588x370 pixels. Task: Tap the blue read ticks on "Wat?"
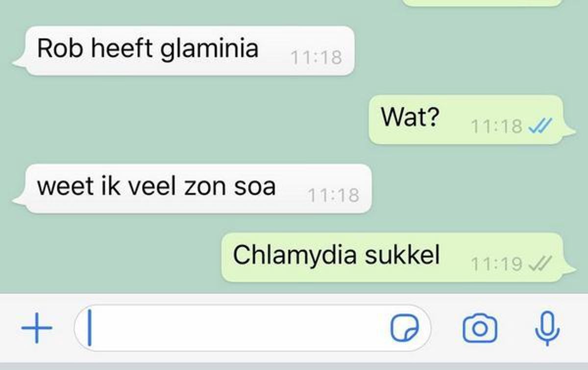540,127
